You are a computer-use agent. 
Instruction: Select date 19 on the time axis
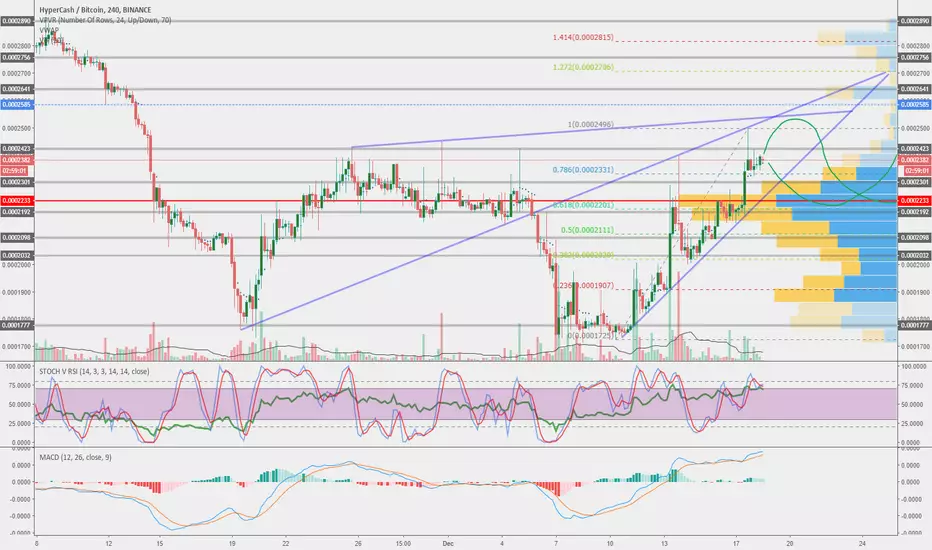pyautogui.click(x=232, y=543)
